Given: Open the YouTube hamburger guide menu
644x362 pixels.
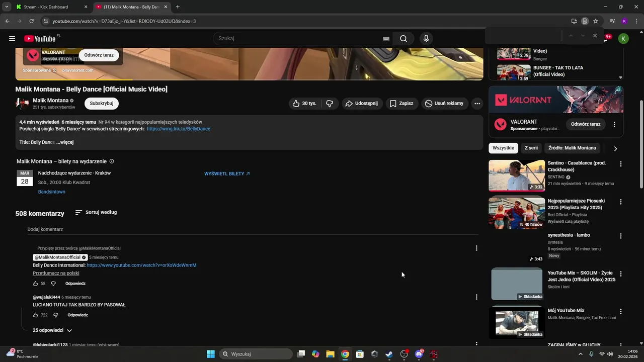Looking at the screenshot, I should tap(12, 39).
